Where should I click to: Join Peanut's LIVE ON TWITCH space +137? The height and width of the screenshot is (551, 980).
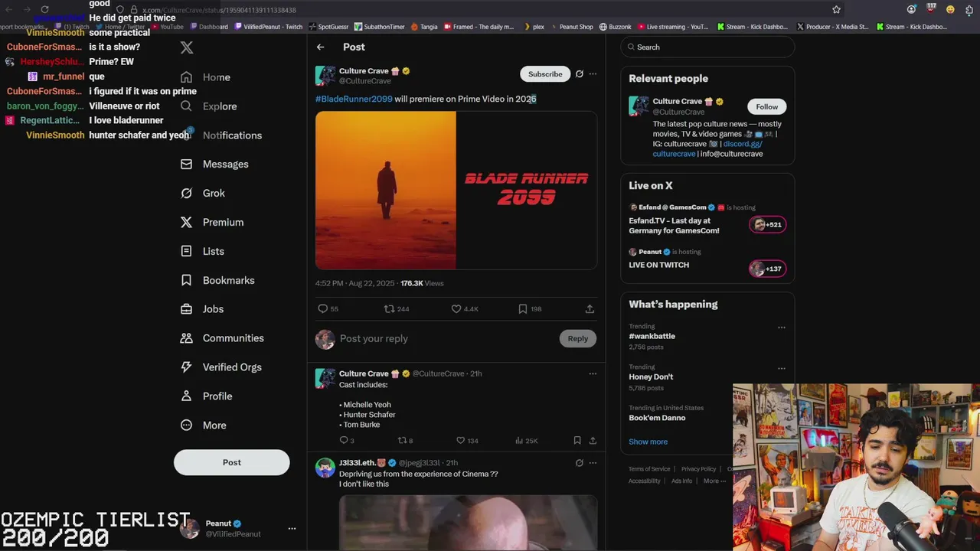click(767, 269)
